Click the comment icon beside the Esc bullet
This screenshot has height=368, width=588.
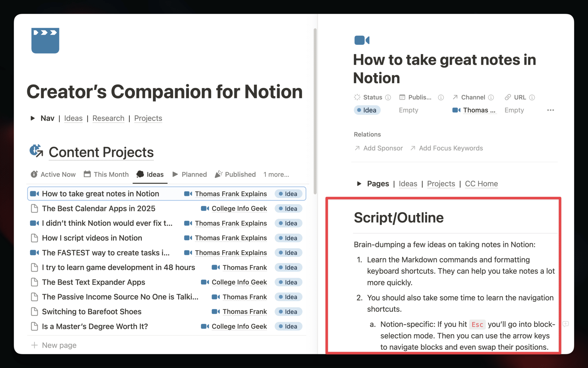[566, 324]
